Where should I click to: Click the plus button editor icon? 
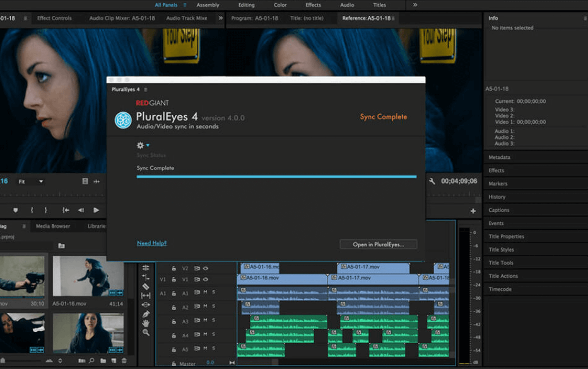[473, 211]
